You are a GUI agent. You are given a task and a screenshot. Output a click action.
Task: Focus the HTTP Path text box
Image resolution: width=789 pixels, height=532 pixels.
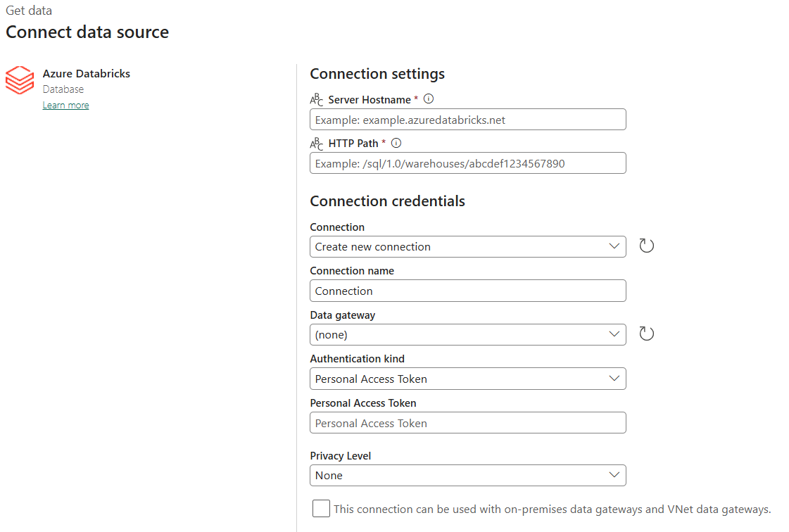pos(467,163)
